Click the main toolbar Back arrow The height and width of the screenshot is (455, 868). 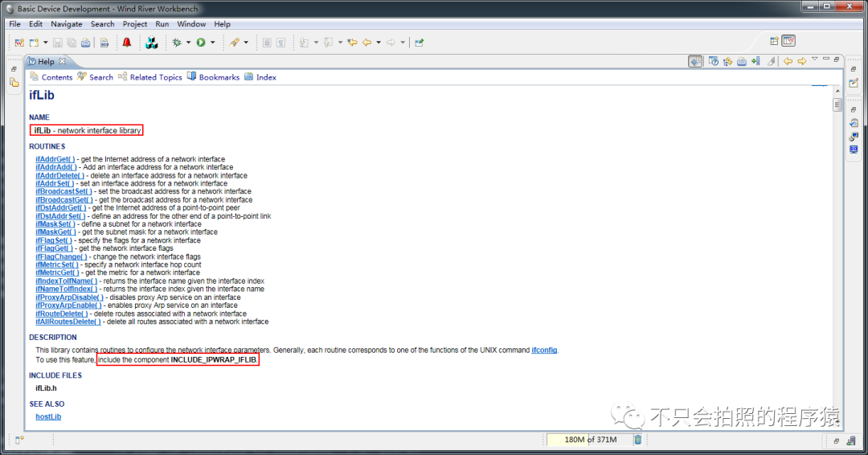tap(367, 43)
